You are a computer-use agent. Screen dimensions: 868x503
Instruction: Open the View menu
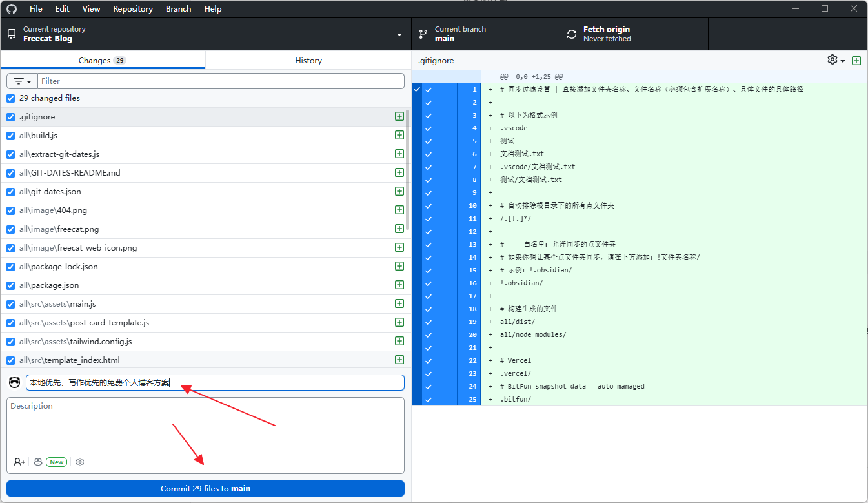(x=91, y=9)
